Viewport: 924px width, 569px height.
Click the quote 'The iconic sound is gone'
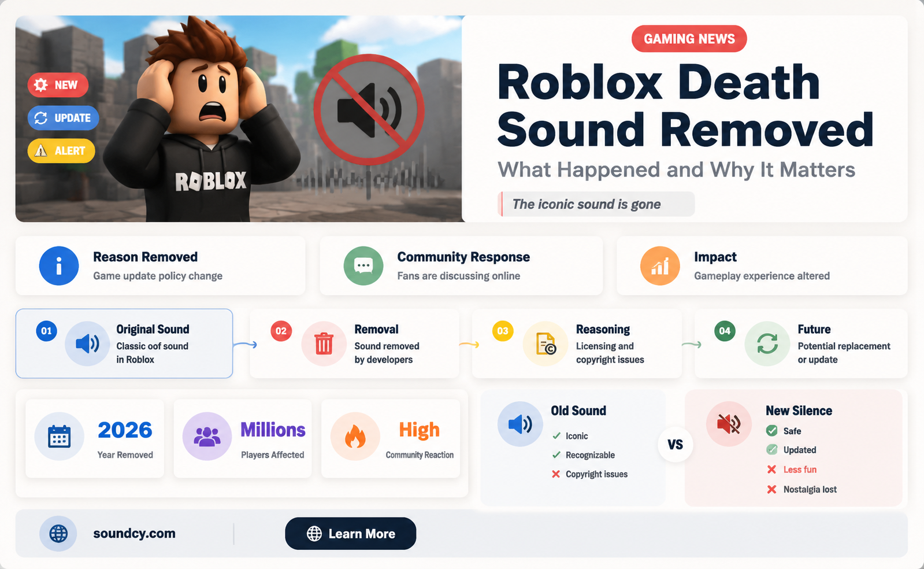[587, 204]
